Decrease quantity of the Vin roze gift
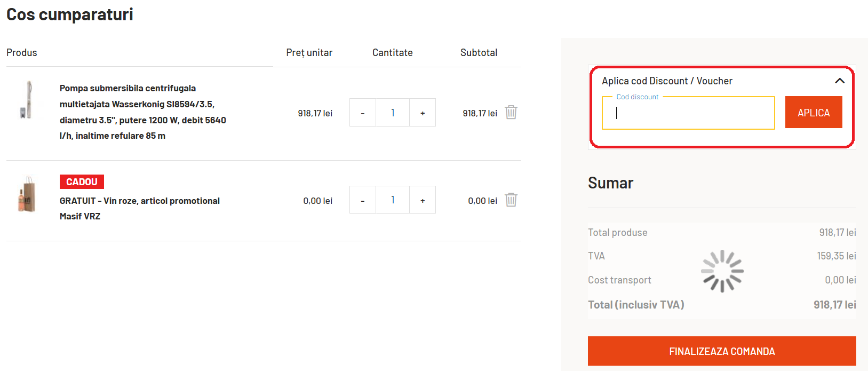Image resolution: width=868 pixels, height=371 pixels. pos(363,200)
